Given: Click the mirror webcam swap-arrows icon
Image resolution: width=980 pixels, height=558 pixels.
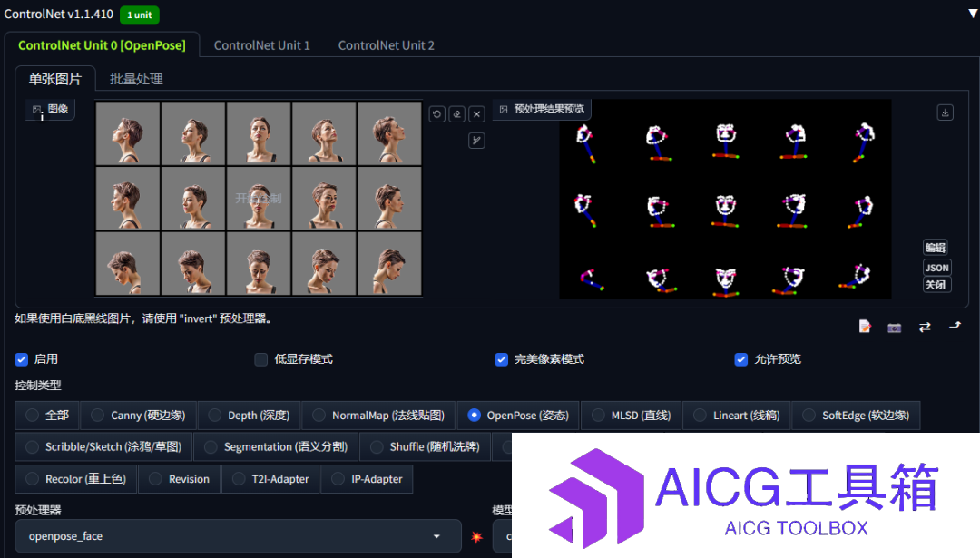Looking at the screenshot, I should tap(925, 327).
